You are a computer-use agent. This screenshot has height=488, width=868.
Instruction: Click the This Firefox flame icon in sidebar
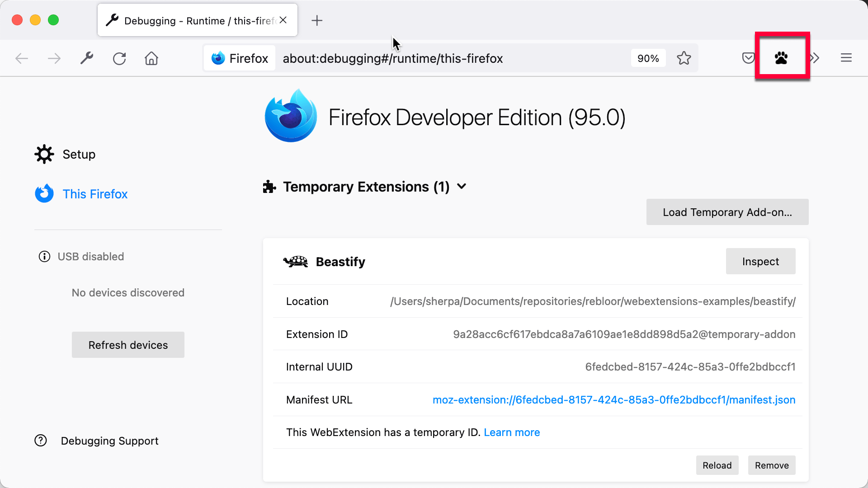coord(45,194)
